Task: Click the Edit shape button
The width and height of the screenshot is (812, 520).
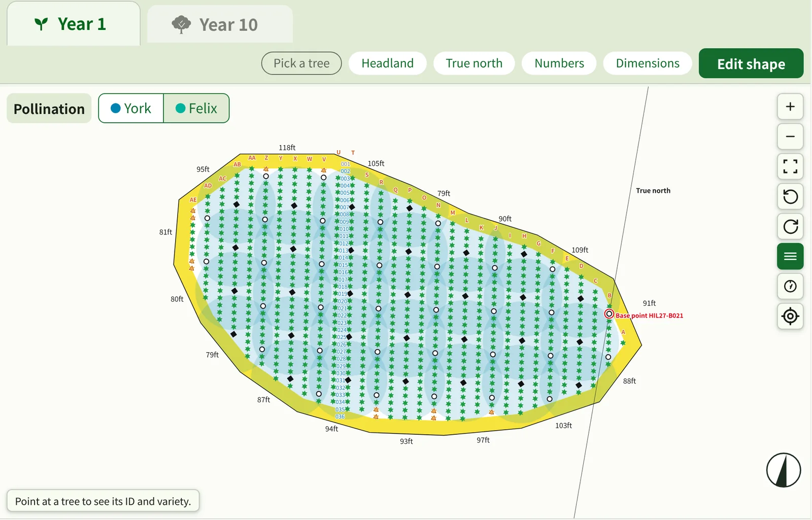Action: pos(751,63)
